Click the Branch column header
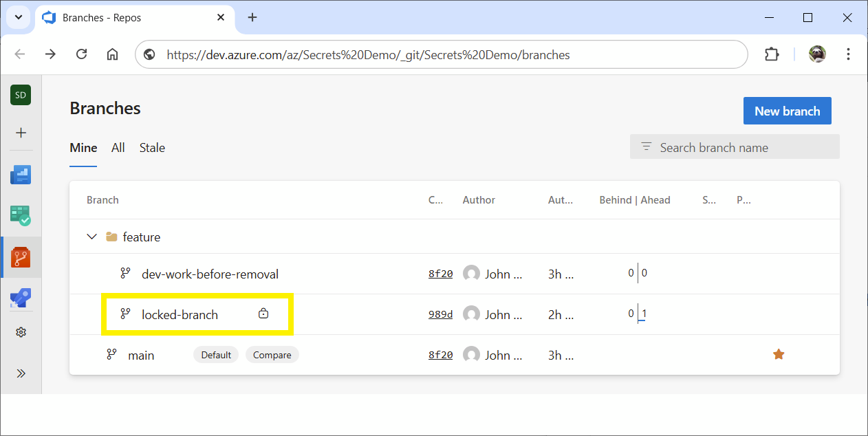The image size is (868, 436). [102, 200]
